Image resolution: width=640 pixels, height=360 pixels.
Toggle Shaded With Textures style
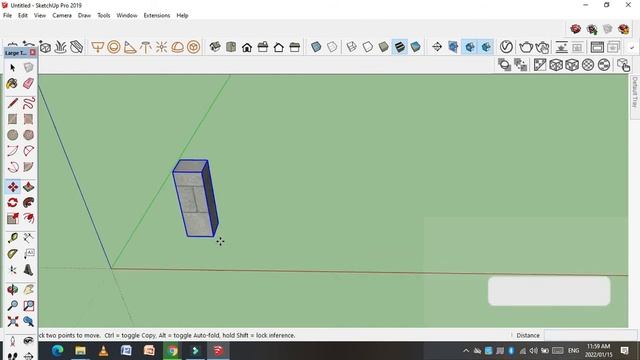(400, 47)
